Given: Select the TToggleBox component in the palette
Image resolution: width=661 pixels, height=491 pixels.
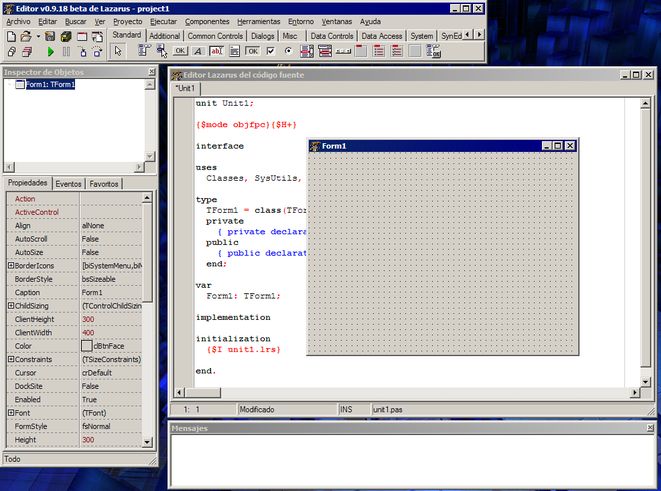Looking at the screenshot, I should point(253,51).
